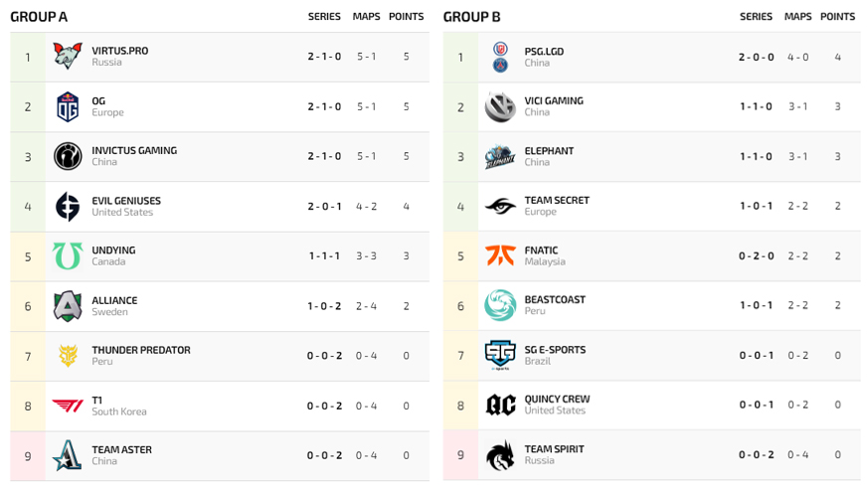Select the Beastcoast team name

tap(555, 300)
